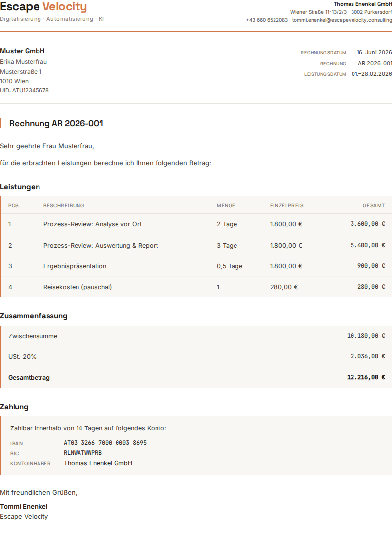392x555 pixels.
Task: Click label 'Gesamtbetrag'
Action: pos(29,378)
